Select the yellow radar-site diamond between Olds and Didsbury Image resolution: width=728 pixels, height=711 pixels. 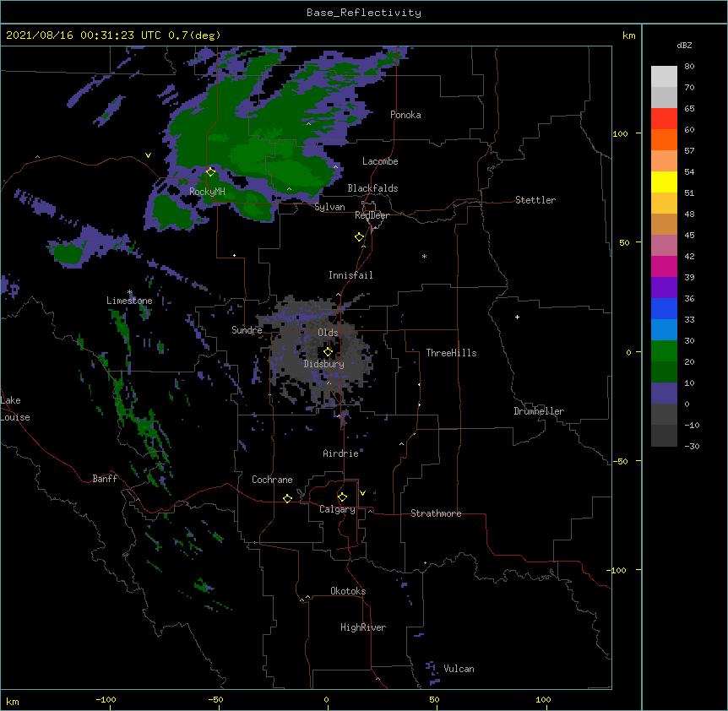[x=329, y=352]
